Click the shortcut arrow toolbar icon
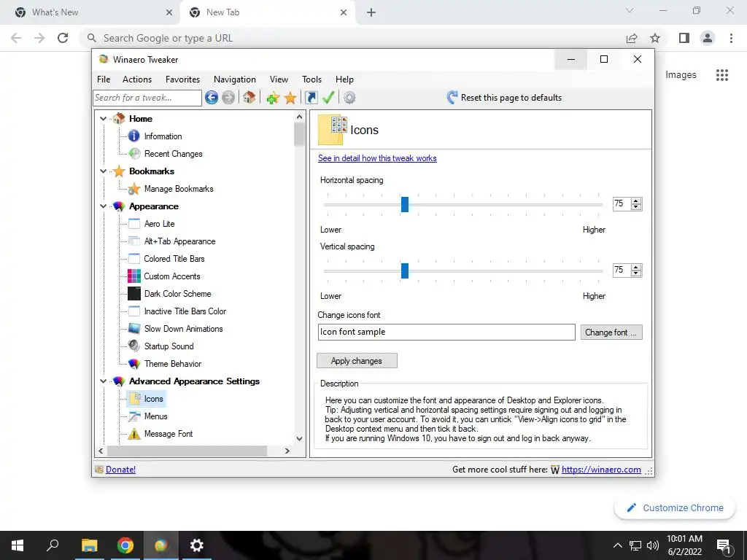Screen dimensions: 747x560 point(311,98)
